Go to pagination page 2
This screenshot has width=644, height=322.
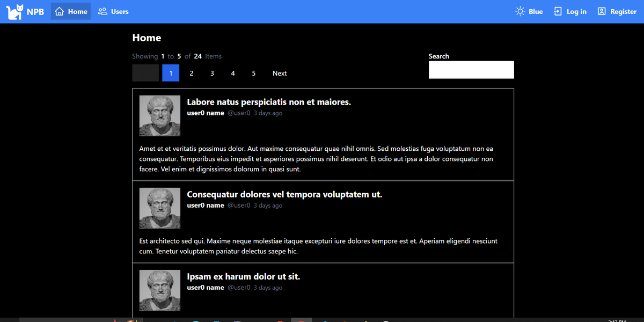pos(192,73)
